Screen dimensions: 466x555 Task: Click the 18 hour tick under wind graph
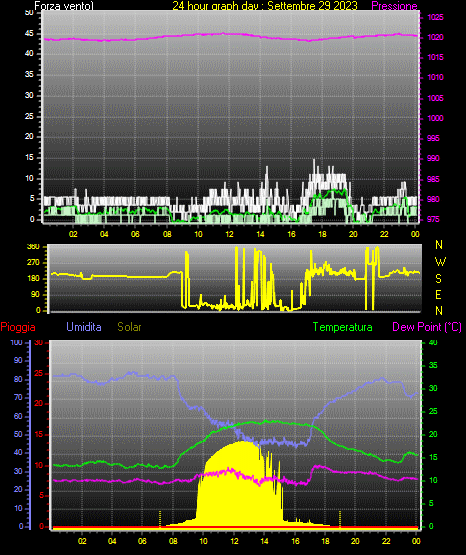(x=322, y=234)
